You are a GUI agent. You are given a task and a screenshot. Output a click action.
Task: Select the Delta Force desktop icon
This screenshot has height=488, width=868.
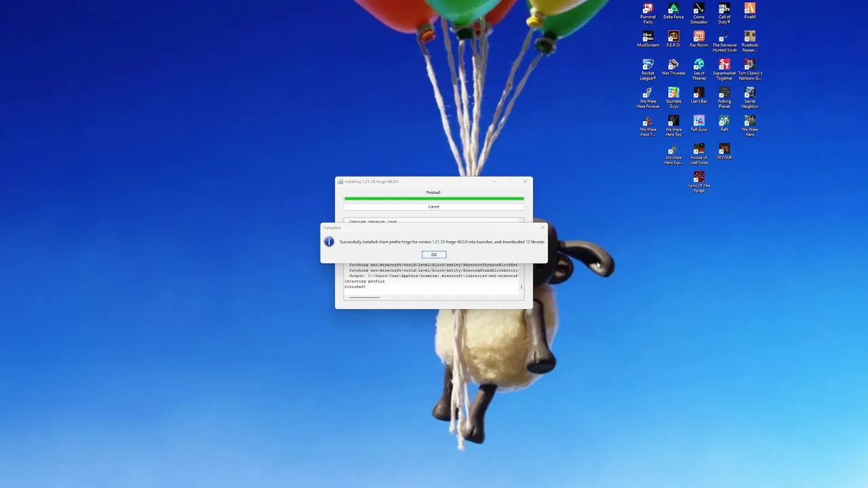[673, 12]
